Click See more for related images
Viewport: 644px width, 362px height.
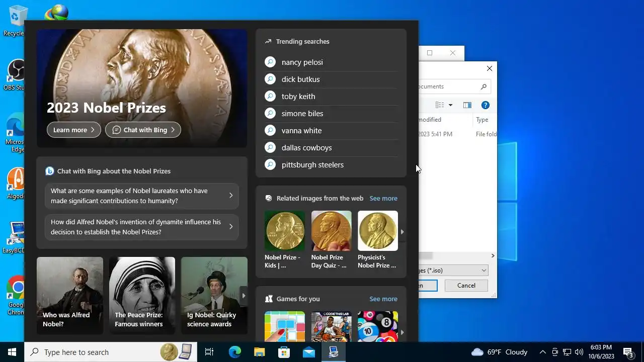point(383,198)
